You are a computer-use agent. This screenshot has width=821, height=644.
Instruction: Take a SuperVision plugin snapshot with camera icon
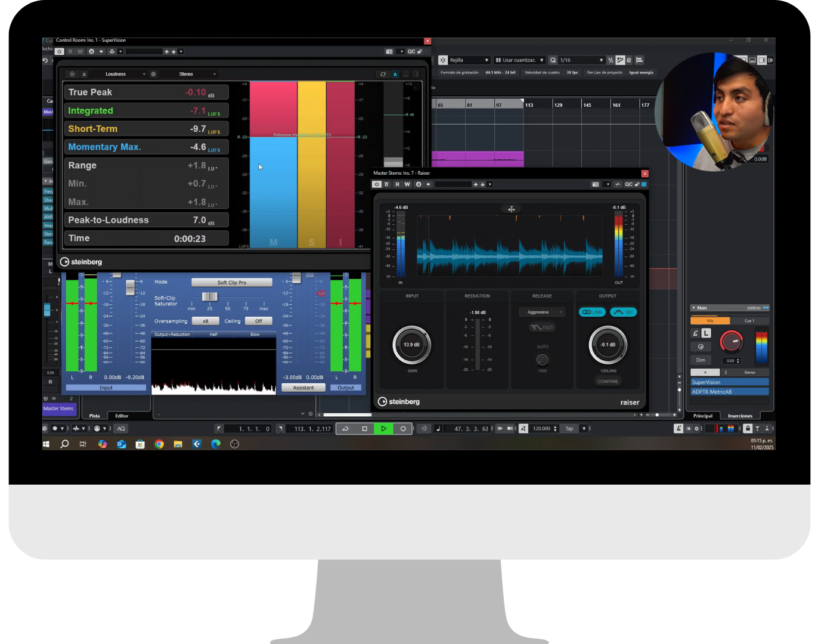pyautogui.click(x=389, y=52)
